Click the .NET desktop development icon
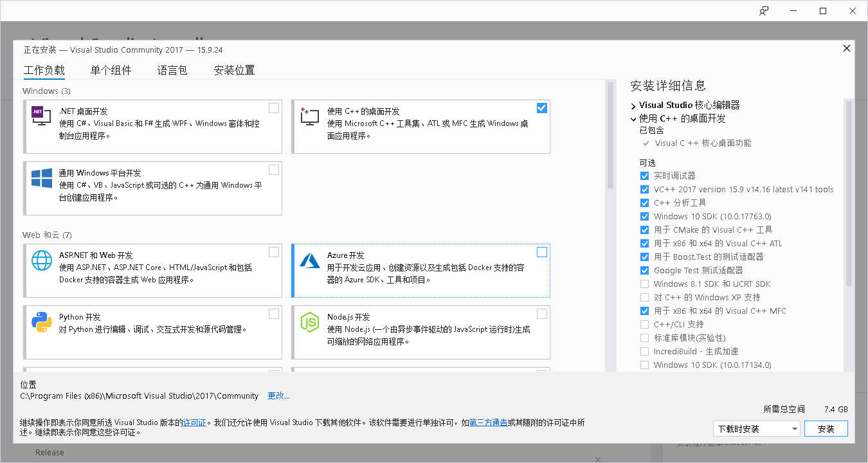The width and height of the screenshot is (868, 463). [41, 116]
